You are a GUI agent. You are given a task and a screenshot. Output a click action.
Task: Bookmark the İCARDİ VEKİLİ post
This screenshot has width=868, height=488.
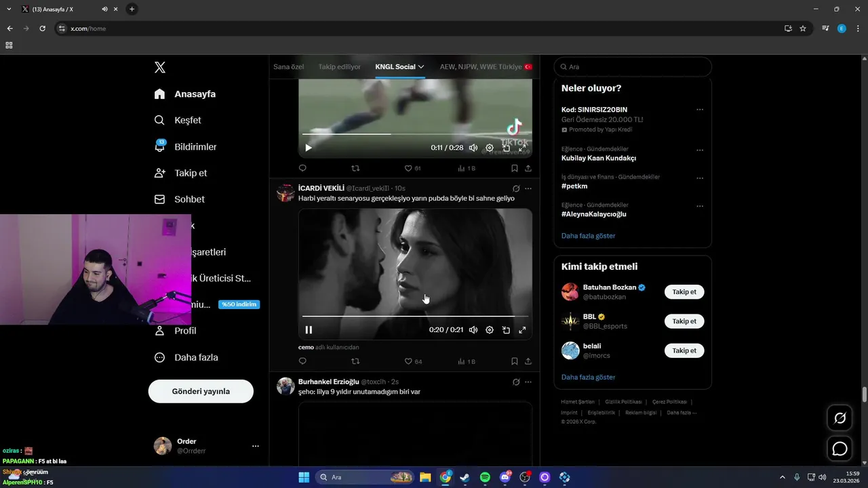click(x=515, y=361)
